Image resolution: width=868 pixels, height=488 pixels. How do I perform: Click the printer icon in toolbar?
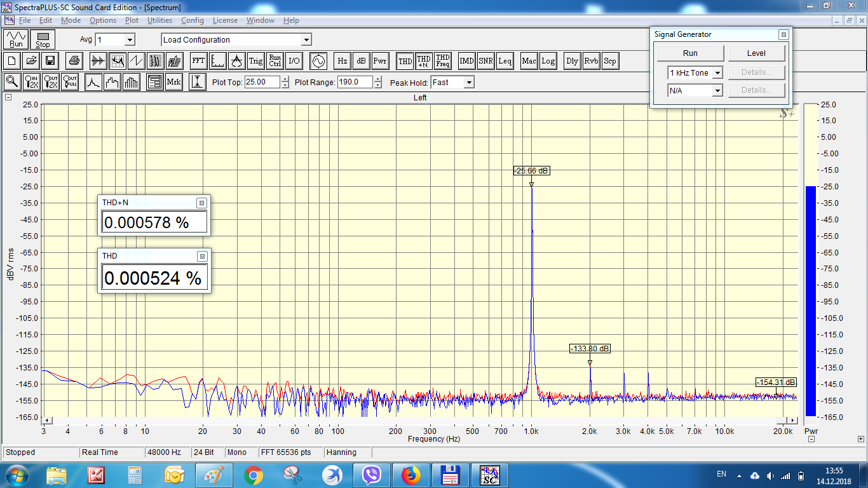(74, 61)
